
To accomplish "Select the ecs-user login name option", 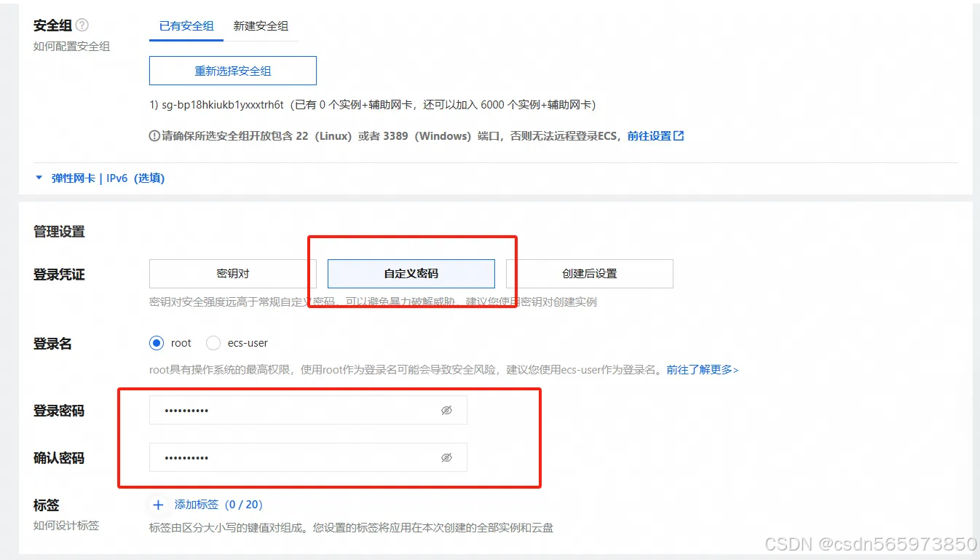I will 213,342.
